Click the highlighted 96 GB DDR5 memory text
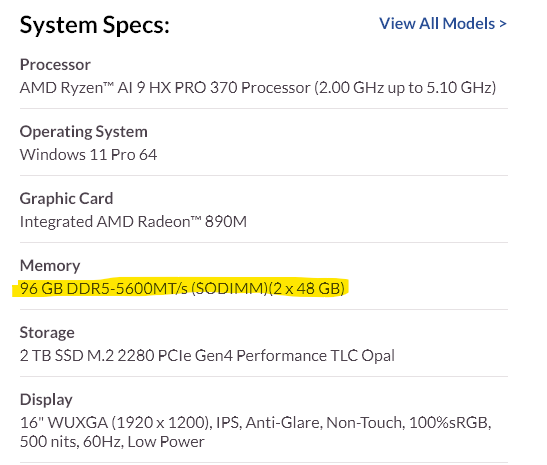This screenshot has width=547, height=465. [182, 288]
